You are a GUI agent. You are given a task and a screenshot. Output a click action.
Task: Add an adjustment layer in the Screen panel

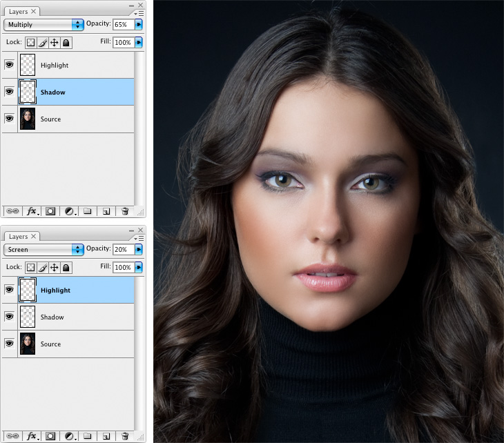[69, 436]
